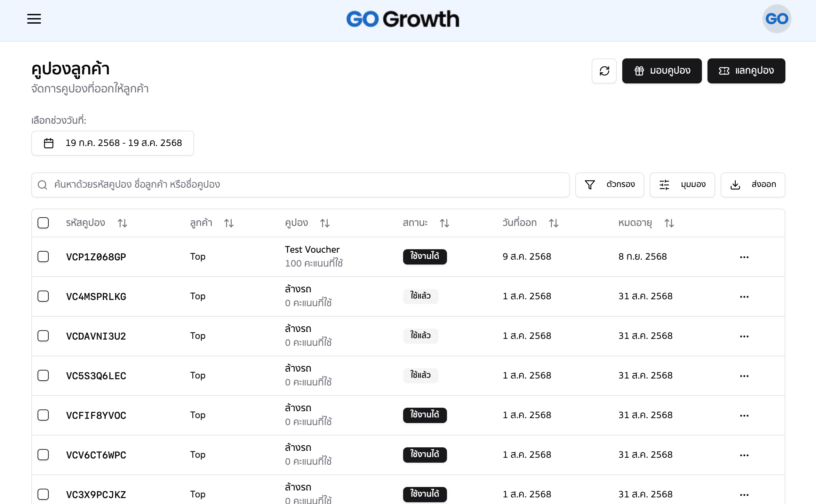
Task: Toggle the select-all header checkbox
Action: [43, 223]
